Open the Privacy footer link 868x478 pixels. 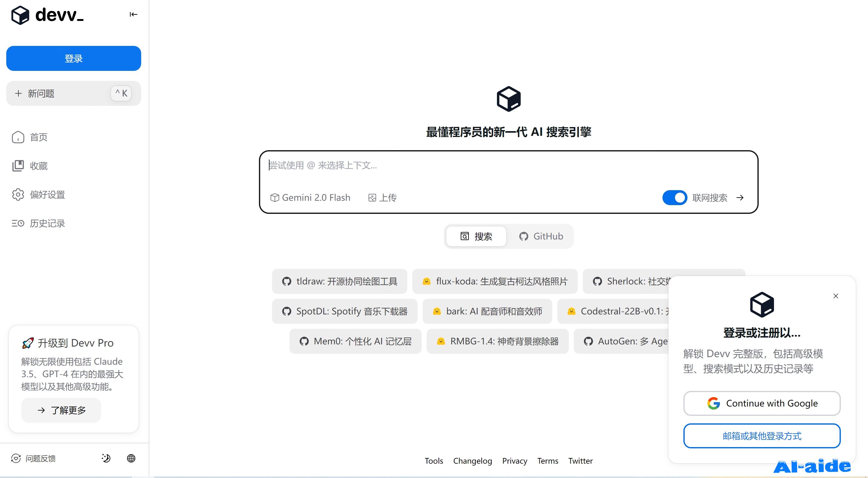pos(514,461)
